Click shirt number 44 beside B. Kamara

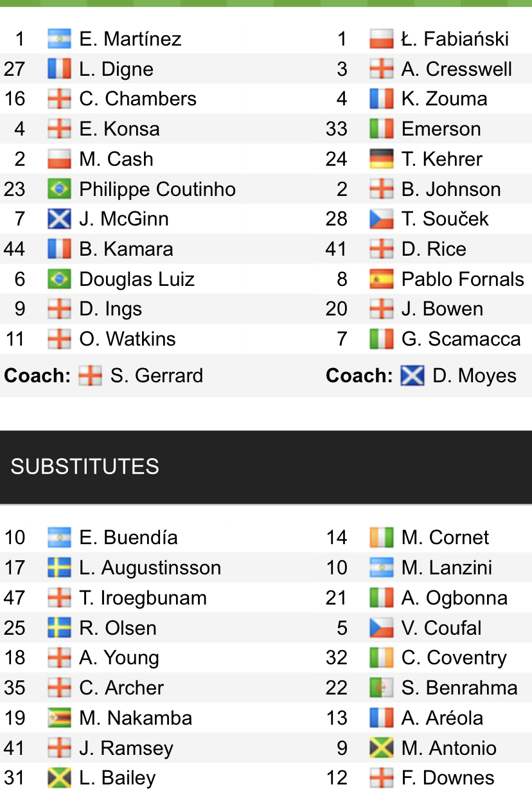tap(15, 249)
